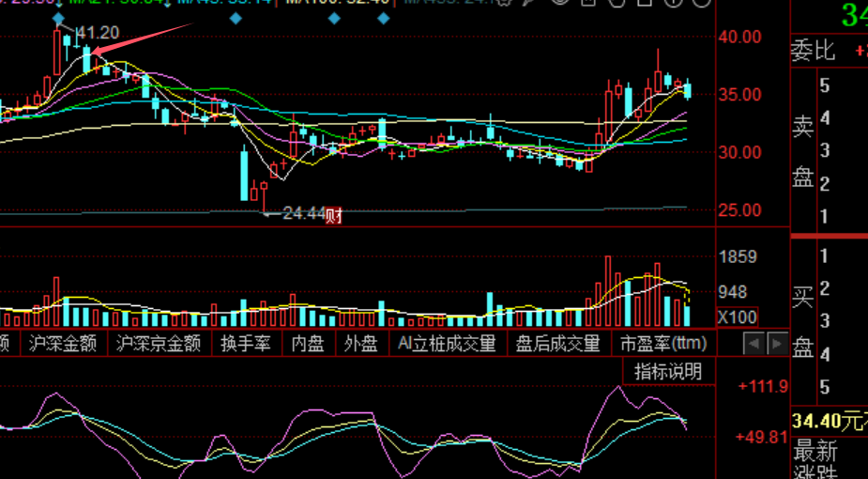
Task: Open the 外盘 tab
Action: [361, 344]
